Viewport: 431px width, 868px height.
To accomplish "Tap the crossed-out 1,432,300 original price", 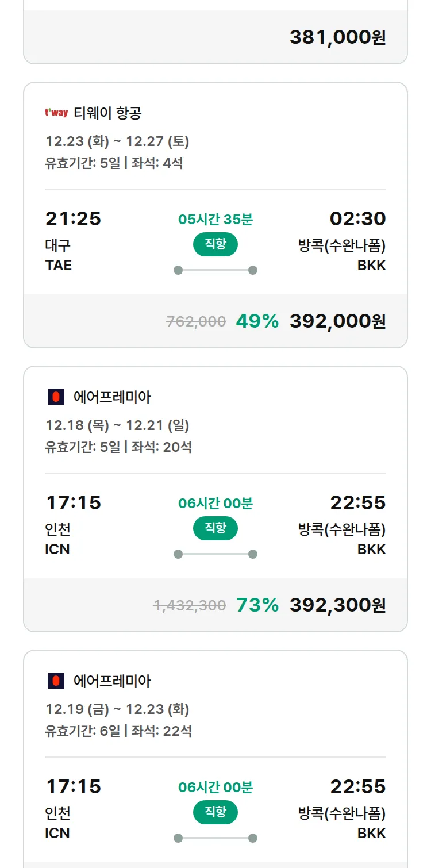I will click(190, 606).
